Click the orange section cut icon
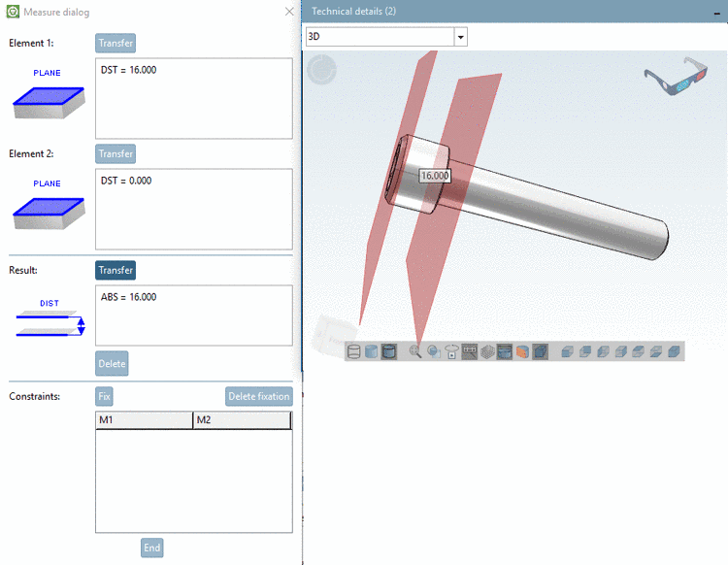The width and height of the screenshot is (728, 565). (522, 351)
